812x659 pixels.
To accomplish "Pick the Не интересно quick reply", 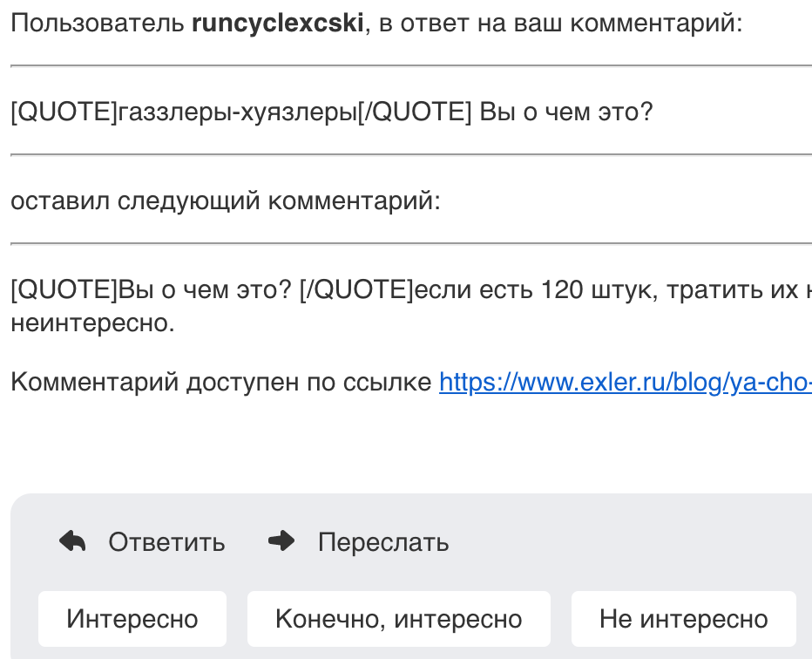I will click(683, 620).
